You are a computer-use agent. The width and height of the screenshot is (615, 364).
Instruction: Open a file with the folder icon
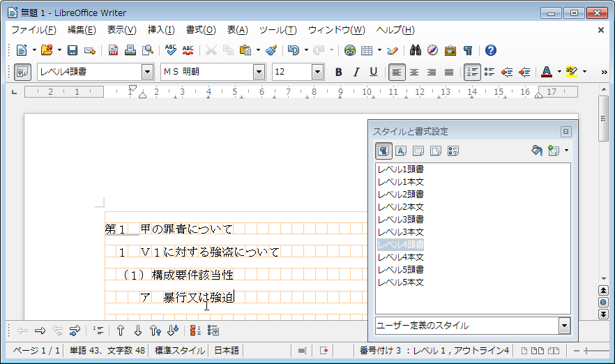click(47, 50)
